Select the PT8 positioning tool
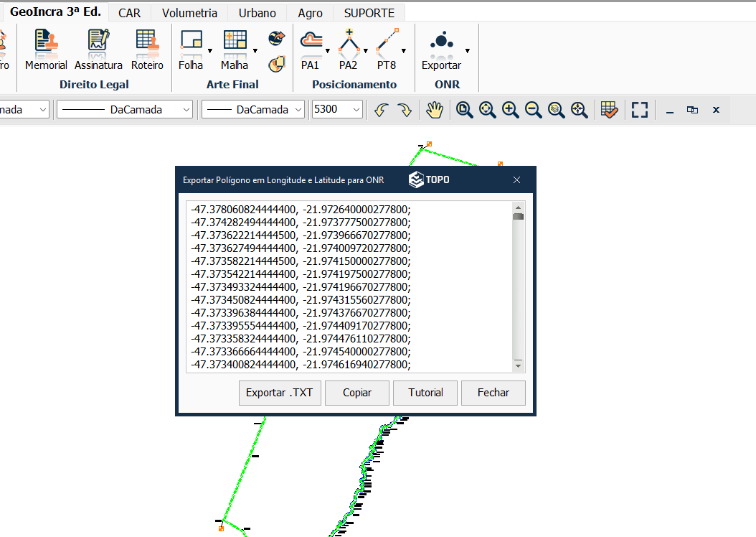Image resolution: width=756 pixels, height=537 pixels. pyautogui.click(x=387, y=50)
